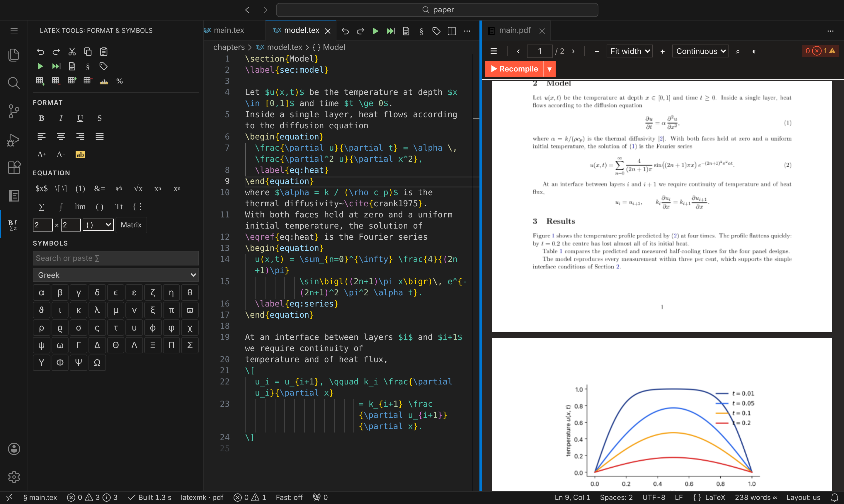Open hamburger application menu
Viewport: 844px width, 504px height.
[x=13, y=31]
